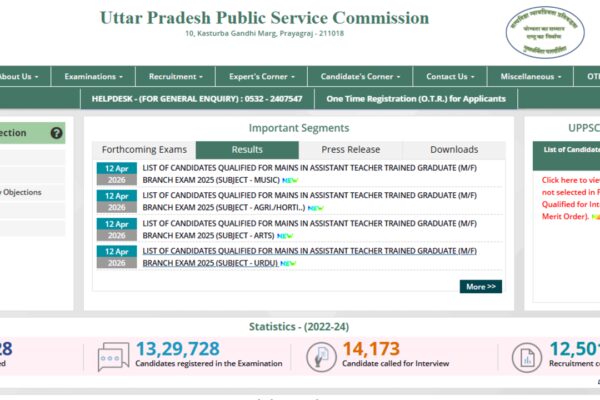Image resolution: width=600 pixels, height=400 pixels.
Task: Expand the Contact Us dropdown
Action: (x=450, y=77)
